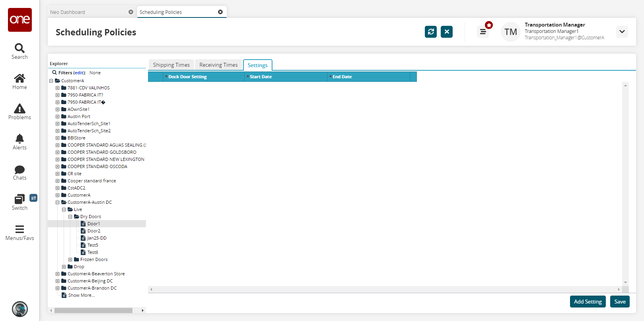Select the Test6 document icon
This screenshot has width=644, height=321.
click(x=83, y=252)
